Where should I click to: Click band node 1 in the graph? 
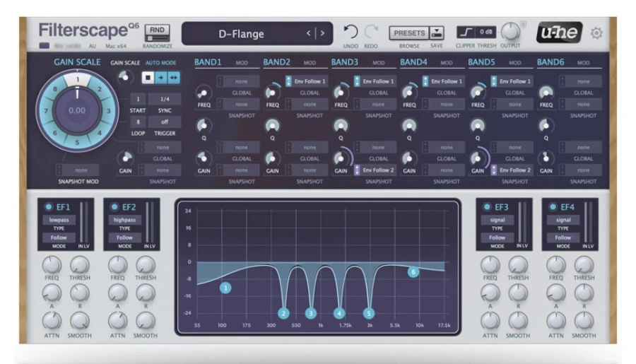pos(225,288)
